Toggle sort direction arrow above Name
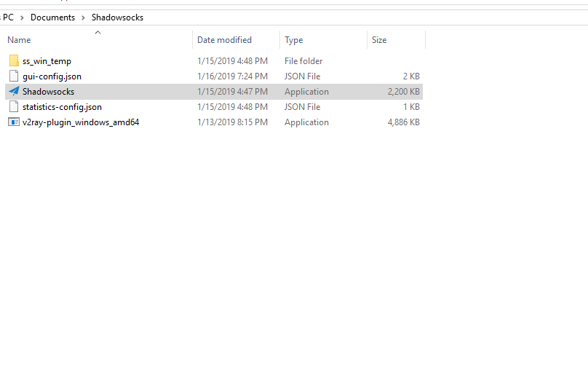The width and height of the screenshot is (588, 375). click(x=98, y=33)
